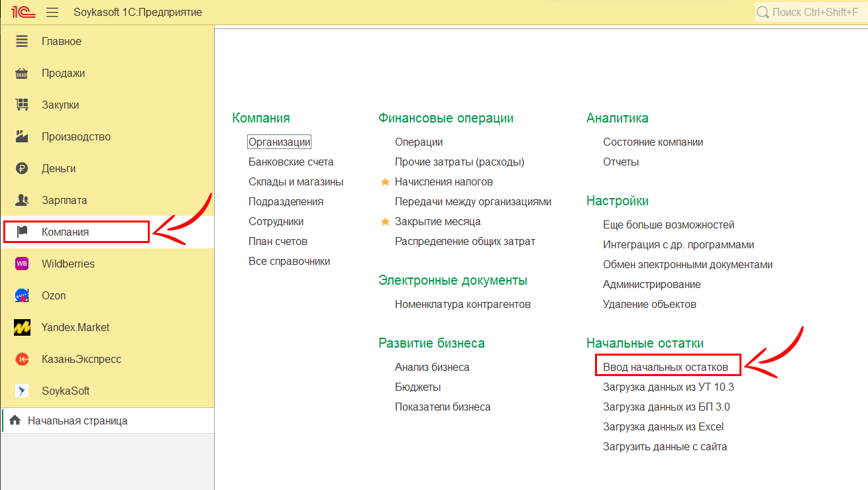Open Передачи между организациями link
Image resolution: width=868 pixels, height=490 pixels.
coord(473,201)
